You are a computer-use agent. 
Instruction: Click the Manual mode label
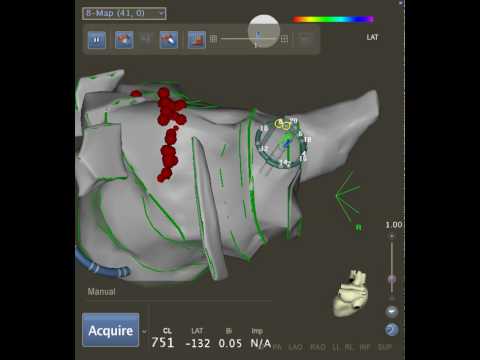(102, 292)
